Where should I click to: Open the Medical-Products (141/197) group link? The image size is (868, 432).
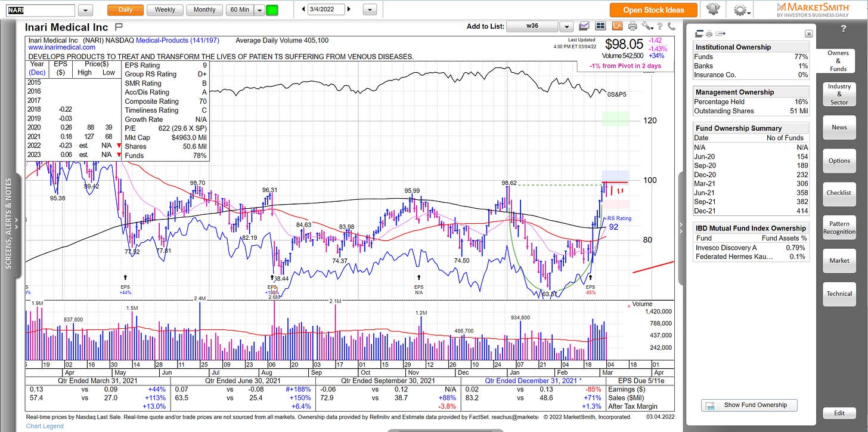[178, 41]
